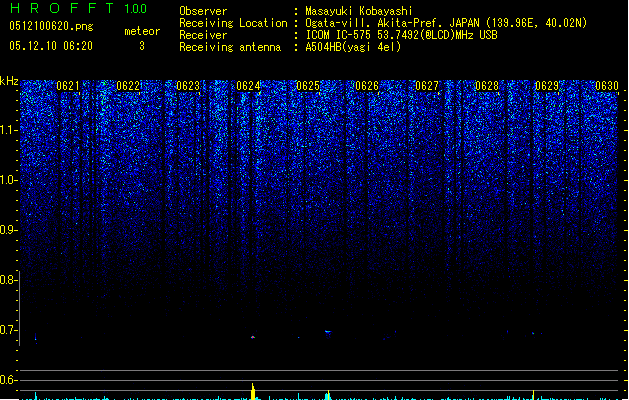Click the 0623 time marker

tap(188, 86)
